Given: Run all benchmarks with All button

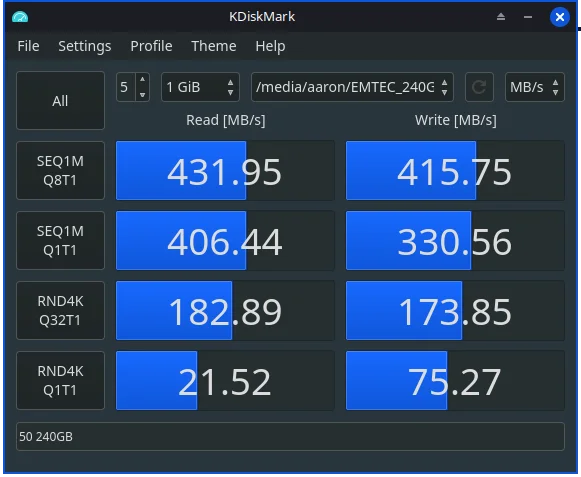Looking at the screenshot, I should pyautogui.click(x=60, y=101).
